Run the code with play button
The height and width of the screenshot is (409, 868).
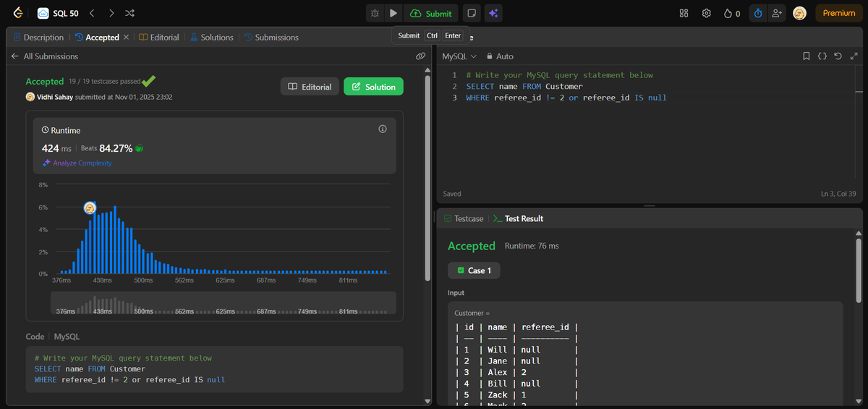[x=393, y=13]
